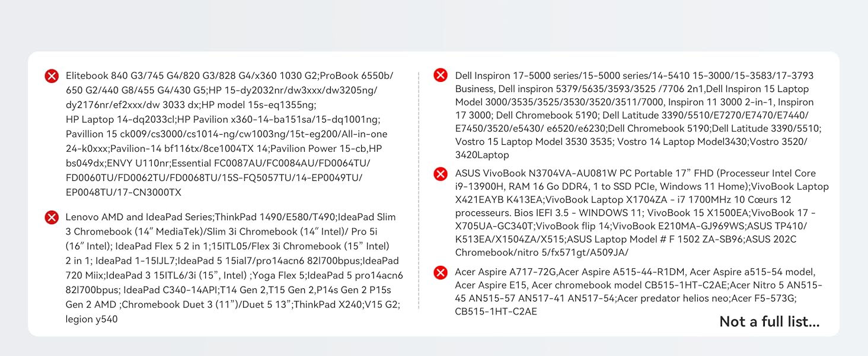Image resolution: width=868 pixels, height=356 pixels.
Task: Click the "EP0048TU/17-CN3000TX" model line
Action: tap(123, 192)
